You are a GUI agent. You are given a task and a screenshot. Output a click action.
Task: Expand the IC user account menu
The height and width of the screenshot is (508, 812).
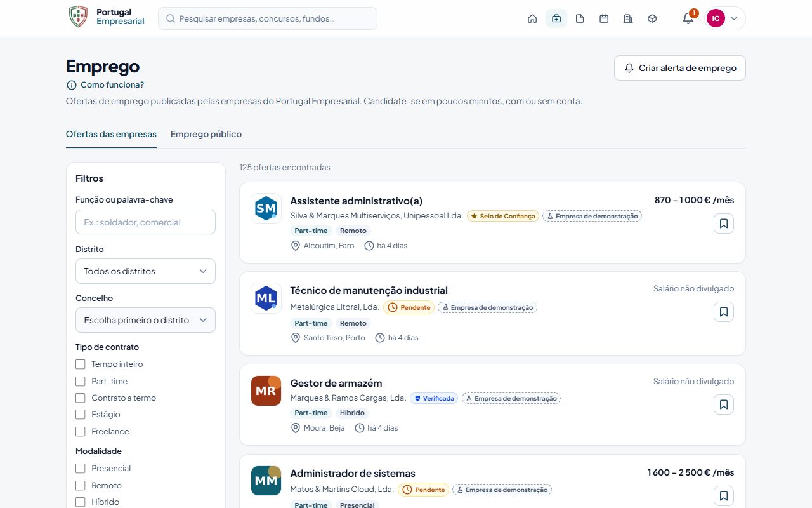point(725,18)
